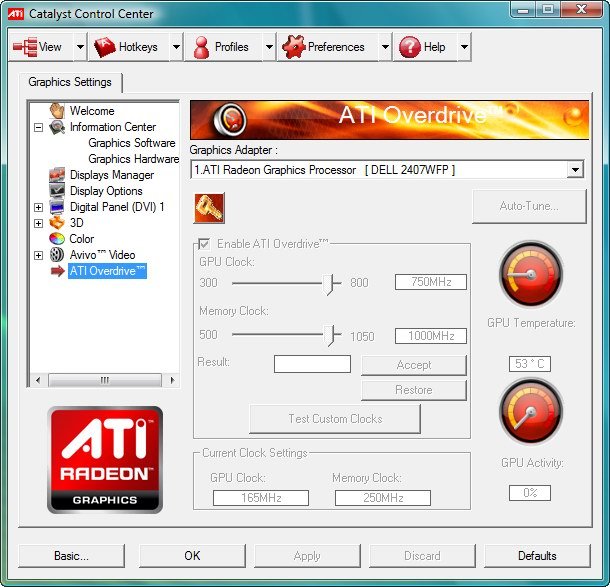Click the Information Center icon
The height and width of the screenshot is (587, 610).
coord(57,127)
